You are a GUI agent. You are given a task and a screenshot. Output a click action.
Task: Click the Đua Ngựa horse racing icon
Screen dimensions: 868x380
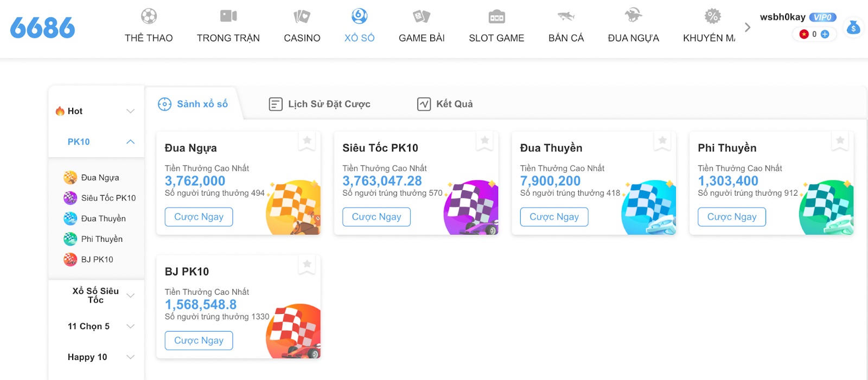click(633, 15)
